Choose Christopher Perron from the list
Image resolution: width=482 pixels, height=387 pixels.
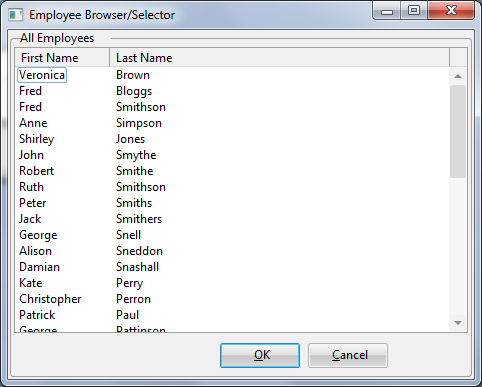[x=232, y=299]
